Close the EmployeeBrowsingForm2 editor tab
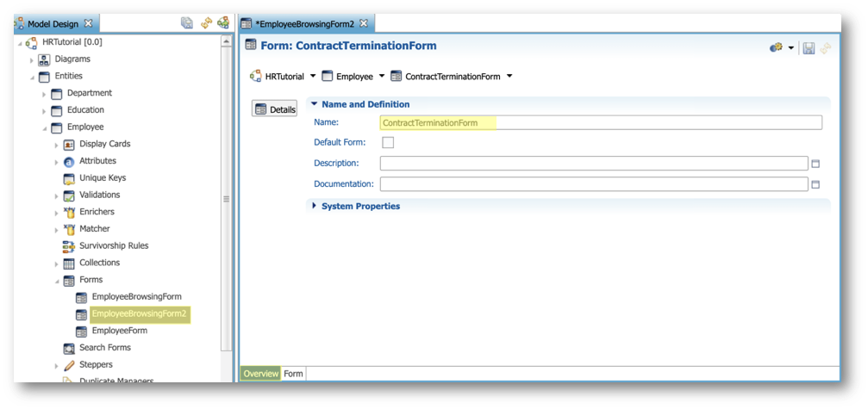868x409 pixels. [363, 24]
